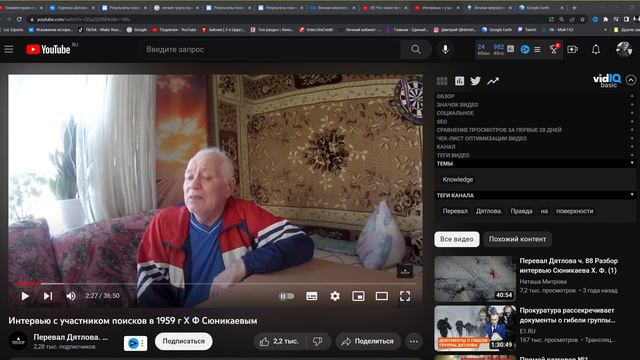The image size is (640, 360).
Task: Open more actions three-dot menu
Action: point(414,341)
